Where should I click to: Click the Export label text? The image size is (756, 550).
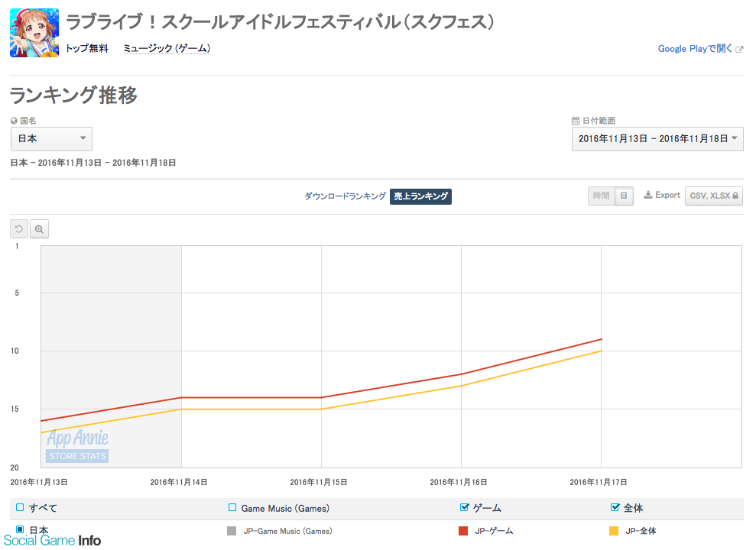tap(668, 195)
